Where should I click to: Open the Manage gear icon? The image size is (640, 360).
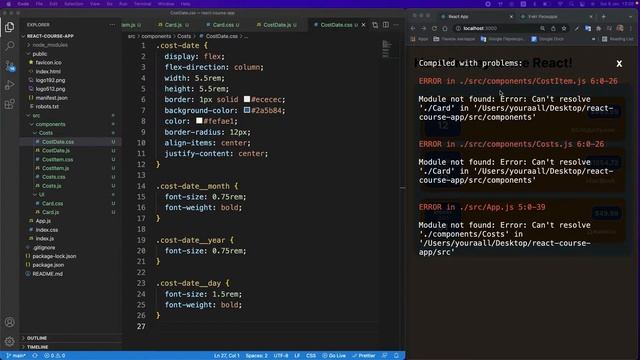[9, 341]
